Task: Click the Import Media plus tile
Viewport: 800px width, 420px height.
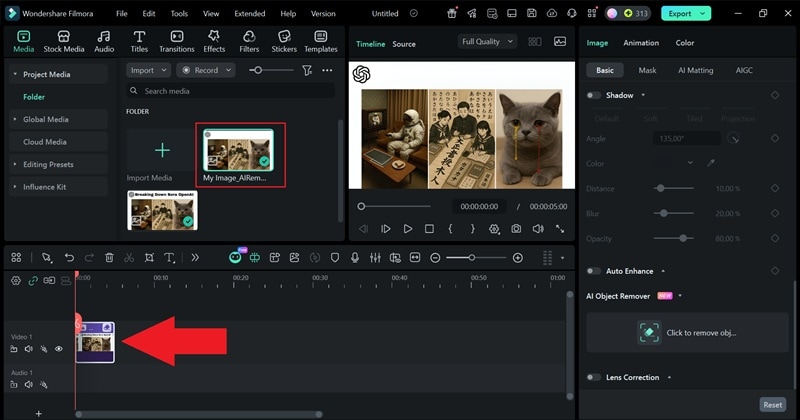Action: point(162,150)
